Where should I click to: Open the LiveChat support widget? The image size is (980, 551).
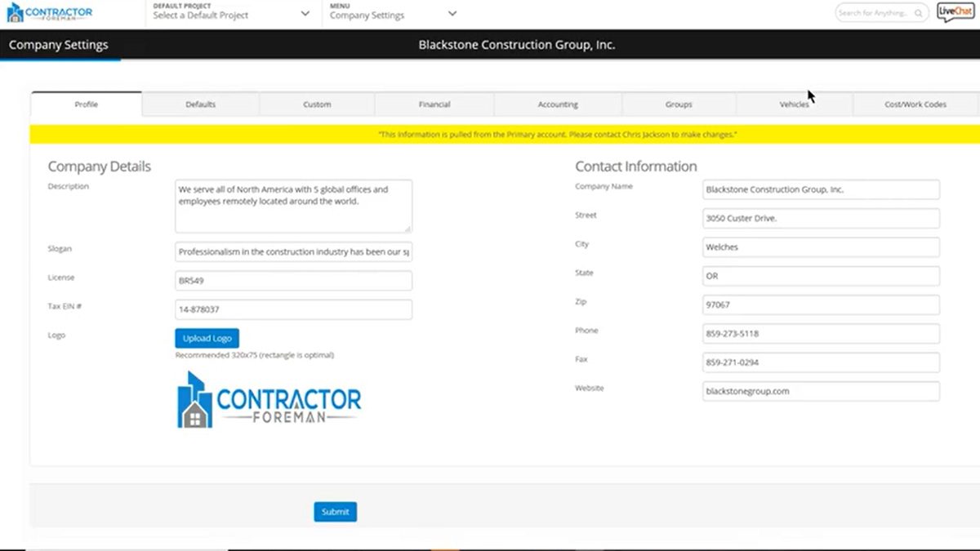click(x=954, y=12)
